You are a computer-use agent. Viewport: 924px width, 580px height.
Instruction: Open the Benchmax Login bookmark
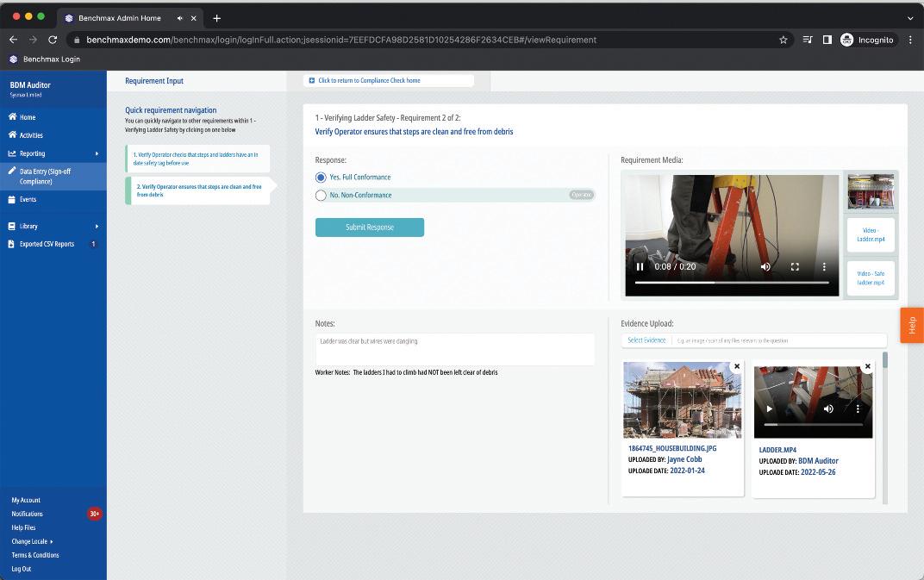coord(45,59)
